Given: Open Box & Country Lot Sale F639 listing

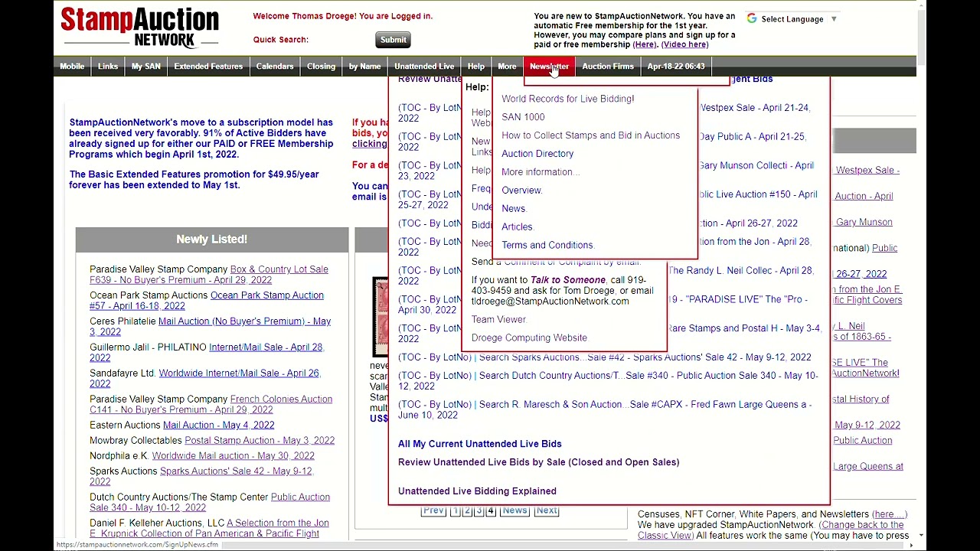Looking at the screenshot, I should point(209,275).
